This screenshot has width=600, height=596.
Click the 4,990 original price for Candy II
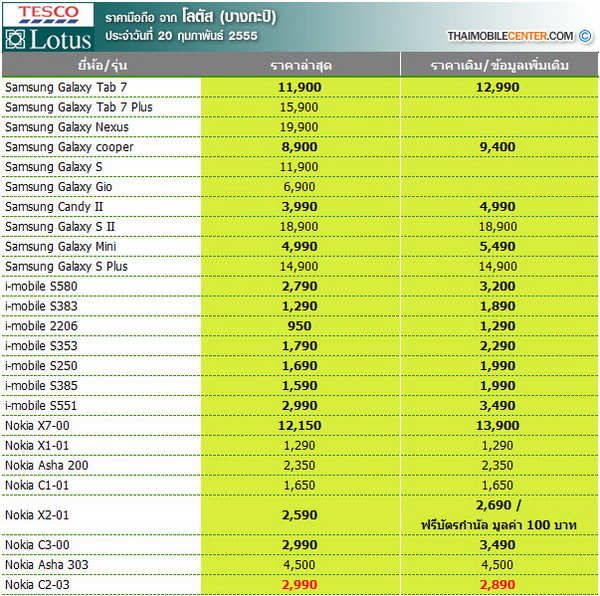497,207
